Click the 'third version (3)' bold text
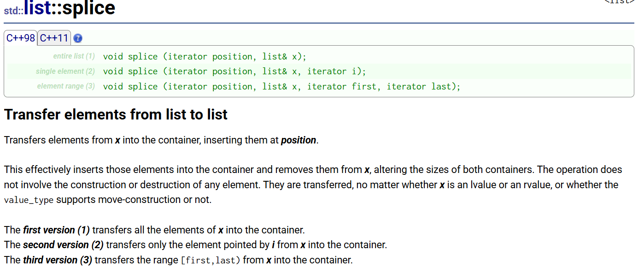 pos(58,260)
